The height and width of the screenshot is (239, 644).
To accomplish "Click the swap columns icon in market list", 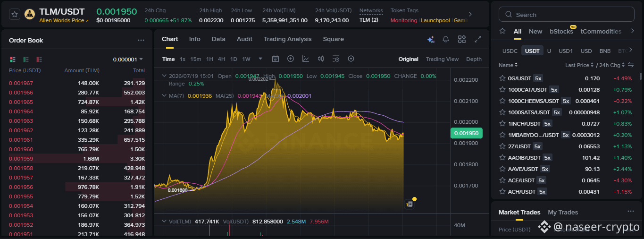I will [630, 65].
